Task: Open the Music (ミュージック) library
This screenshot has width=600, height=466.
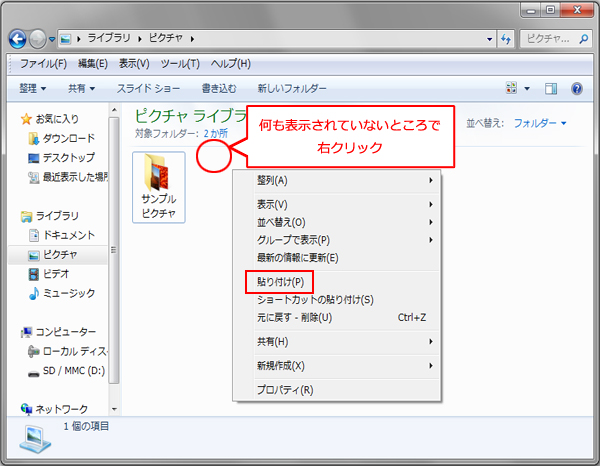Action: click(68, 293)
